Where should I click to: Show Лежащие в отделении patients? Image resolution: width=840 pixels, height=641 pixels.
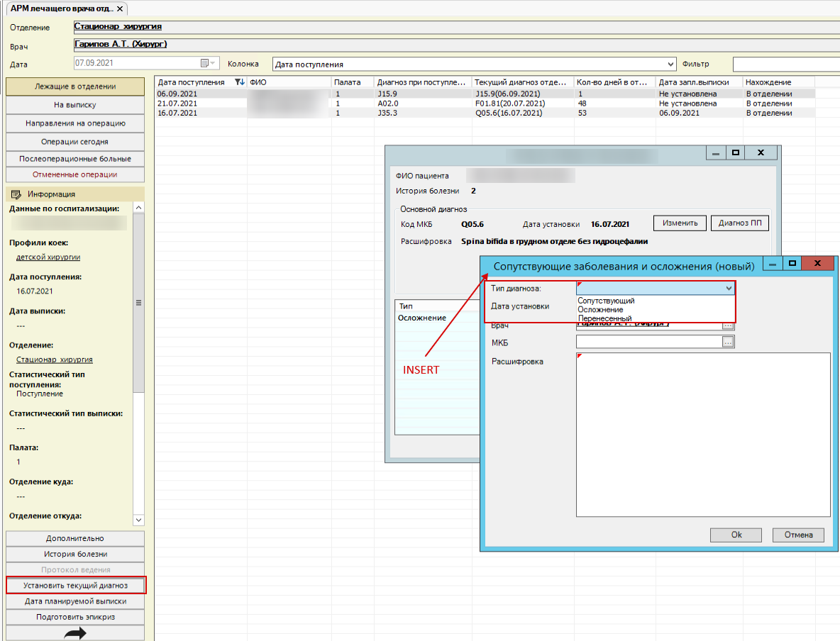(x=75, y=87)
